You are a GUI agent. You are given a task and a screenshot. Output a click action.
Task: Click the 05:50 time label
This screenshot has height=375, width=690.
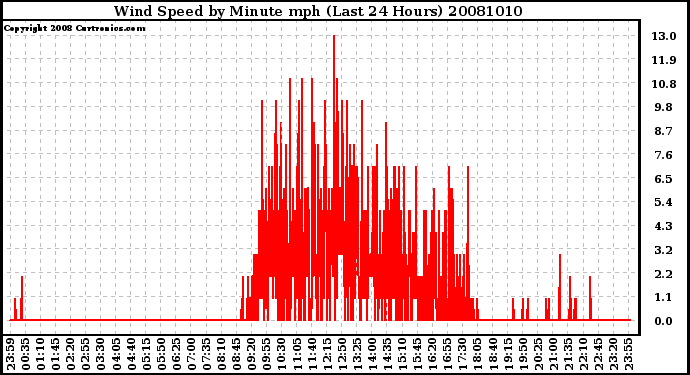(x=161, y=355)
